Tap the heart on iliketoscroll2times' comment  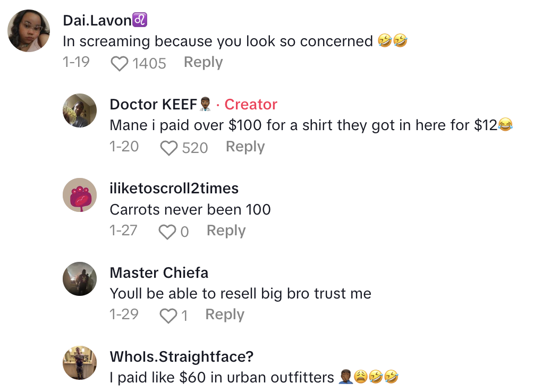[167, 232]
